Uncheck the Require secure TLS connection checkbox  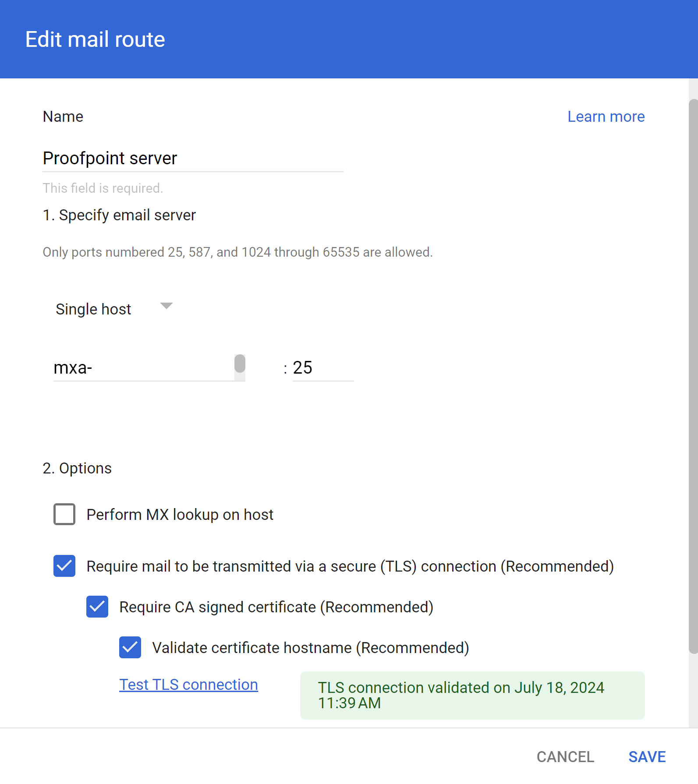(64, 566)
